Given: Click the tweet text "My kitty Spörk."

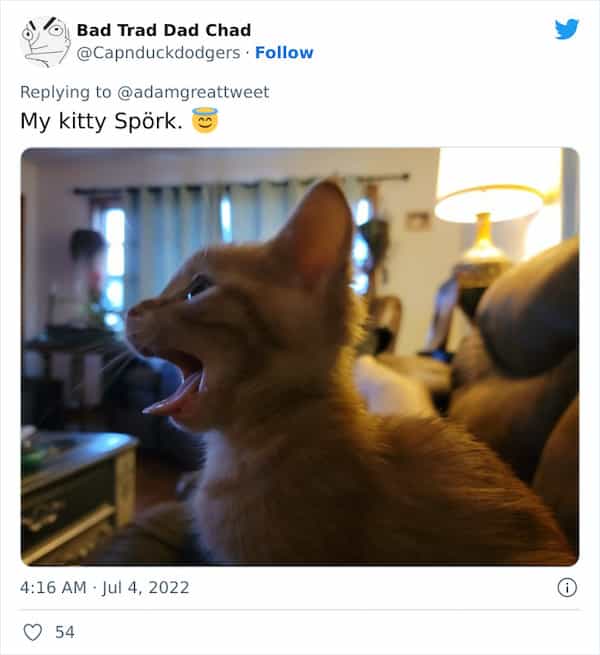Looking at the screenshot, I should coord(102,121).
